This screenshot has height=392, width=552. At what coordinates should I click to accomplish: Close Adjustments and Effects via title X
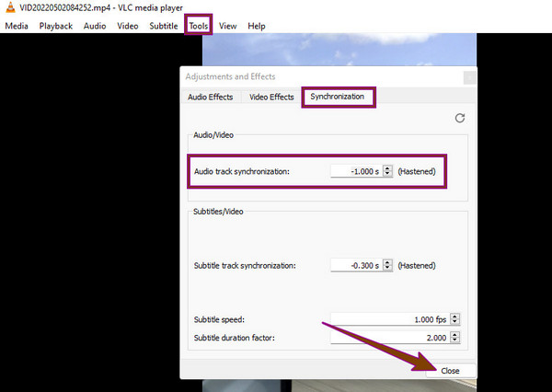coord(469,78)
